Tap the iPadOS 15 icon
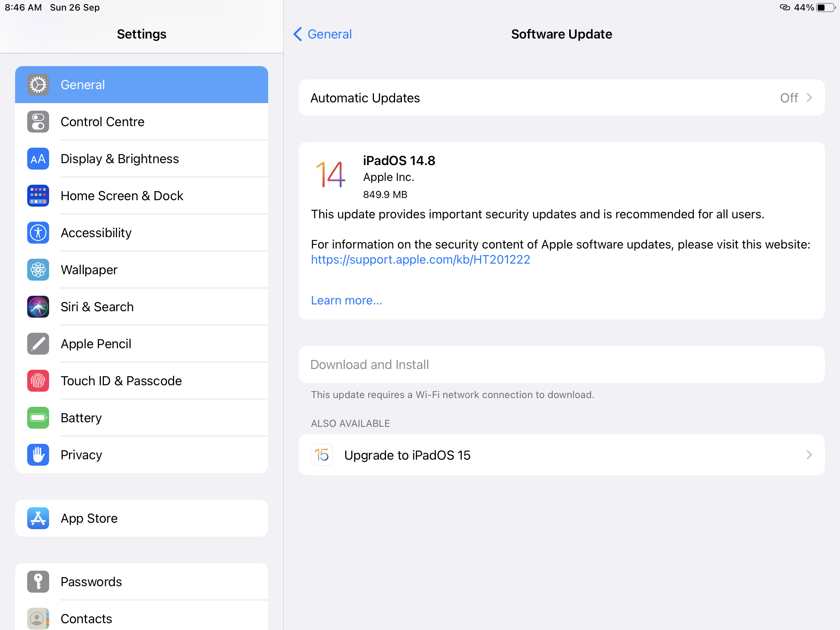This screenshot has width=840, height=630. pyautogui.click(x=322, y=455)
